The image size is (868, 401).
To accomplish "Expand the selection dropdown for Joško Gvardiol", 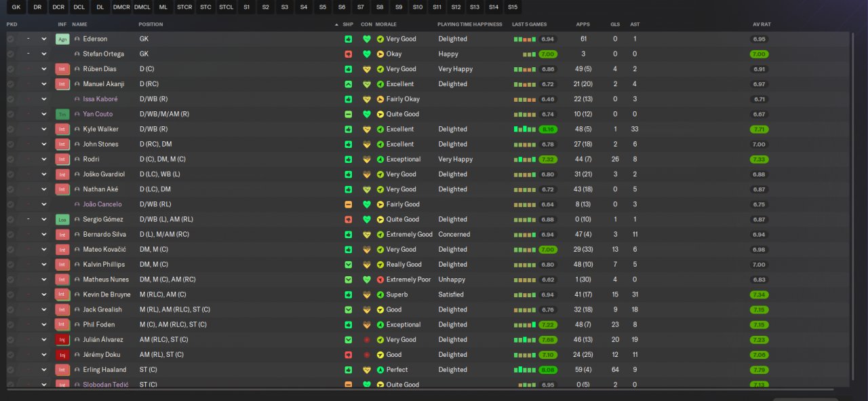I will click(x=44, y=174).
